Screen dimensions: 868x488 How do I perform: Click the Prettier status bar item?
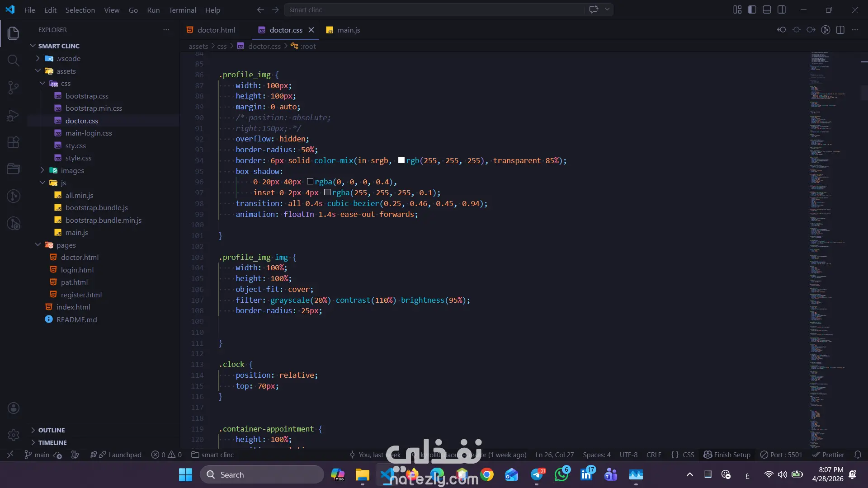click(828, 455)
